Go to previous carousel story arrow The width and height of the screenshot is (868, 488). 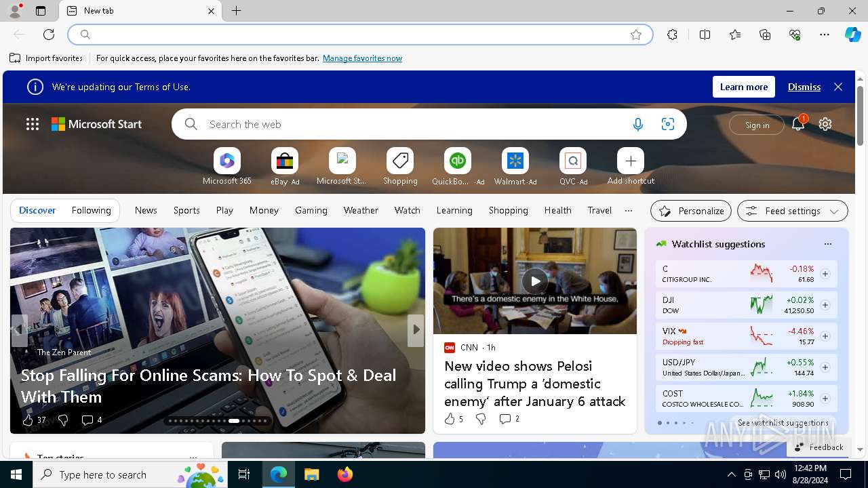tap(20, 330)
